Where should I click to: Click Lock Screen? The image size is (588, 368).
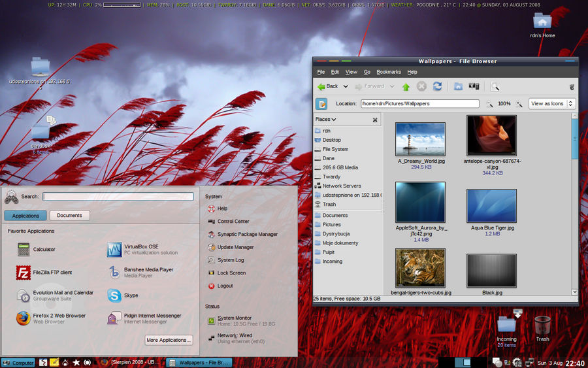(x=227, y=273)
